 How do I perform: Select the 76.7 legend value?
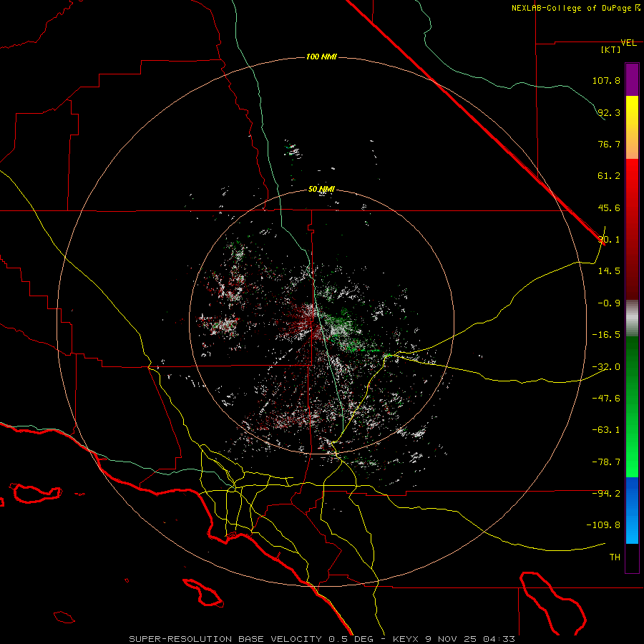(609, 144)
